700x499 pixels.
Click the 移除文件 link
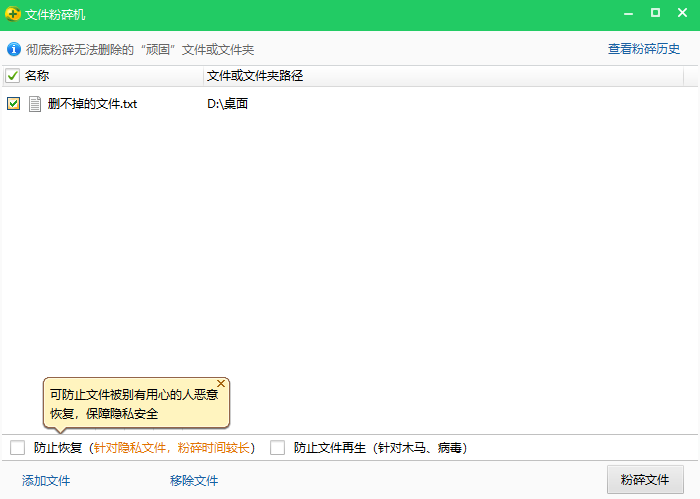(x=194, y=481)
